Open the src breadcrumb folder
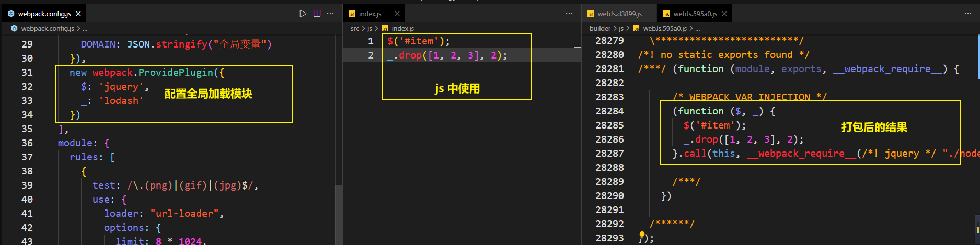The image size is (980, 245). pos(355,28)
